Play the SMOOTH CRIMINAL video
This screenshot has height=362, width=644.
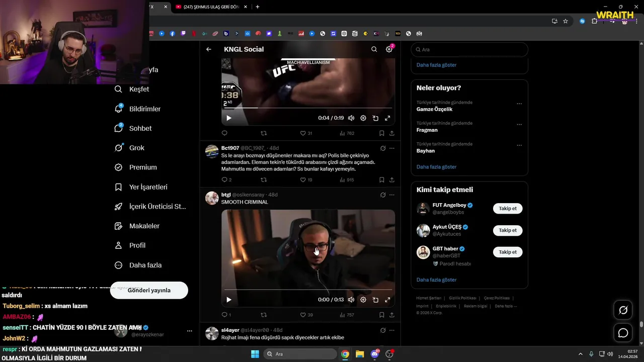tap(228, 300)
